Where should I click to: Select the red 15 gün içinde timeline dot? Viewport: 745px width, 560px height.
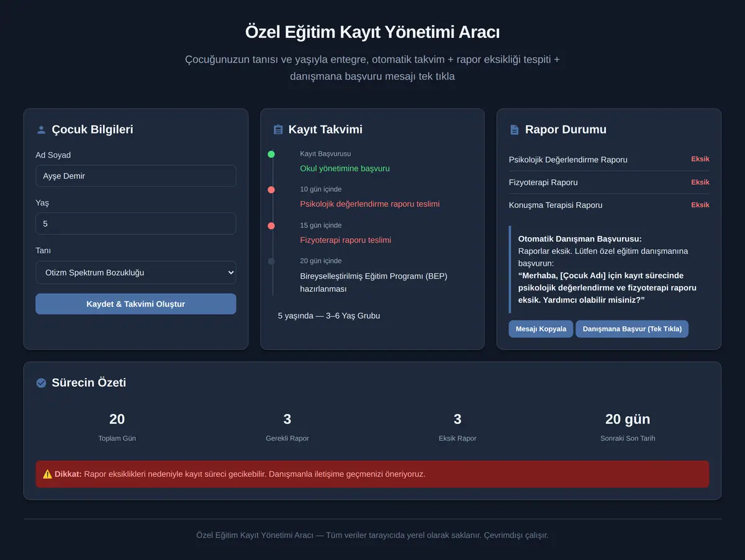(271, 226)
